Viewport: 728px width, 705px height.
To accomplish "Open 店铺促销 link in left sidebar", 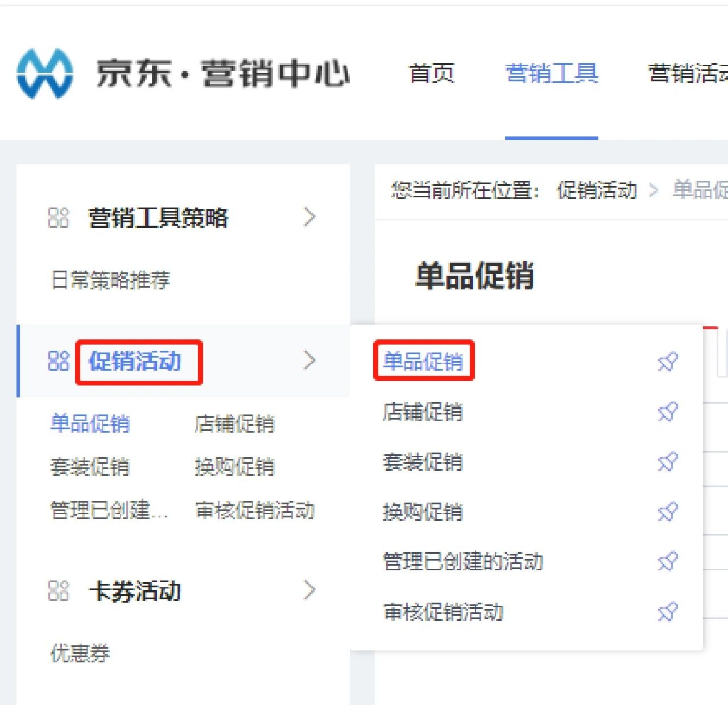I will pos(235,424).
